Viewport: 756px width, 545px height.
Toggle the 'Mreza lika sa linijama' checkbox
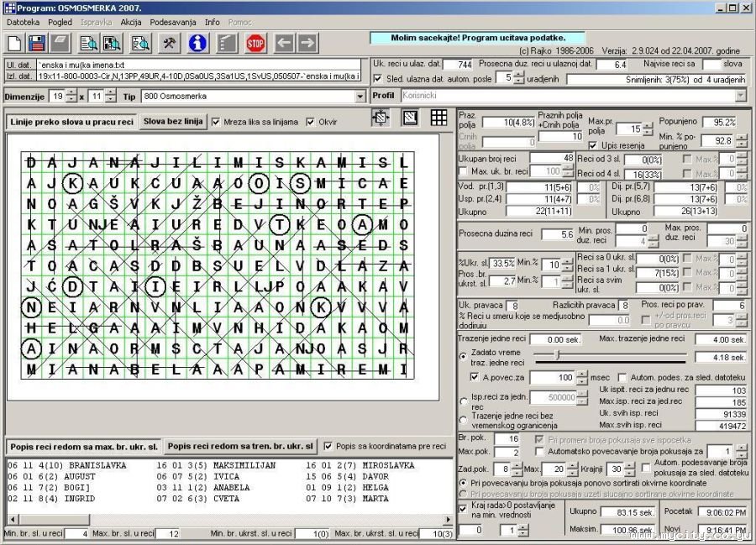(x=216, y=122)
